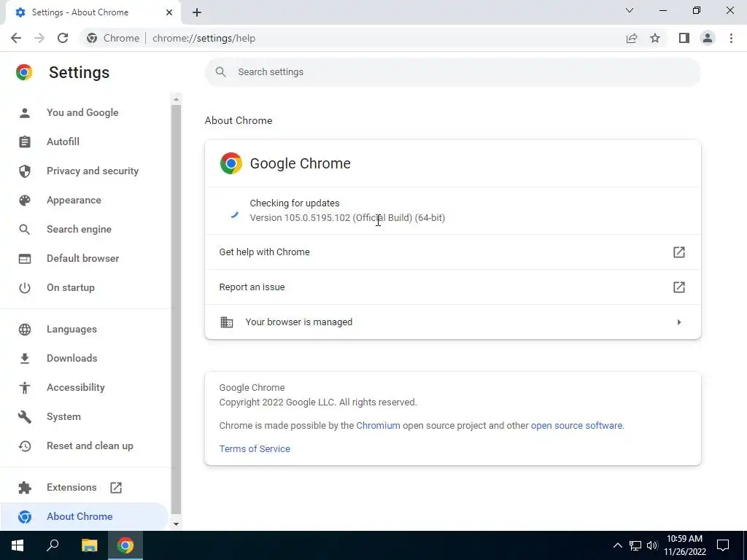Click the person icon beside You and Google

[x=25, y=113]
